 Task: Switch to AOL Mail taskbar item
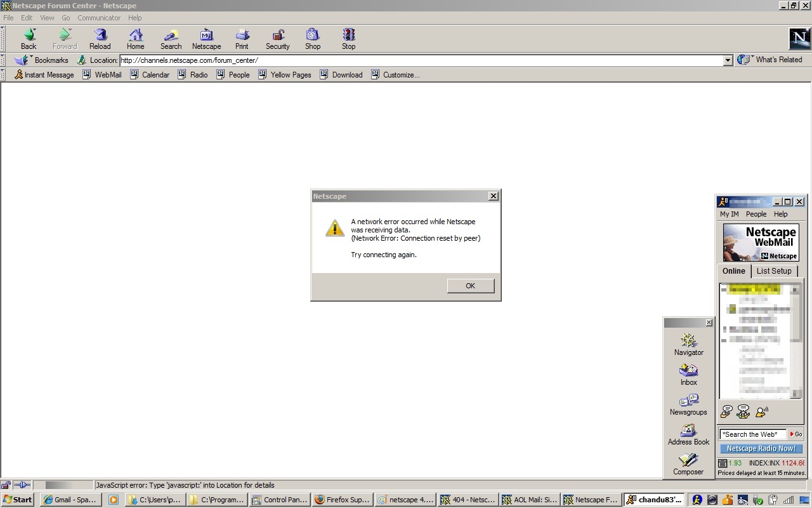(x=529, y=500)
